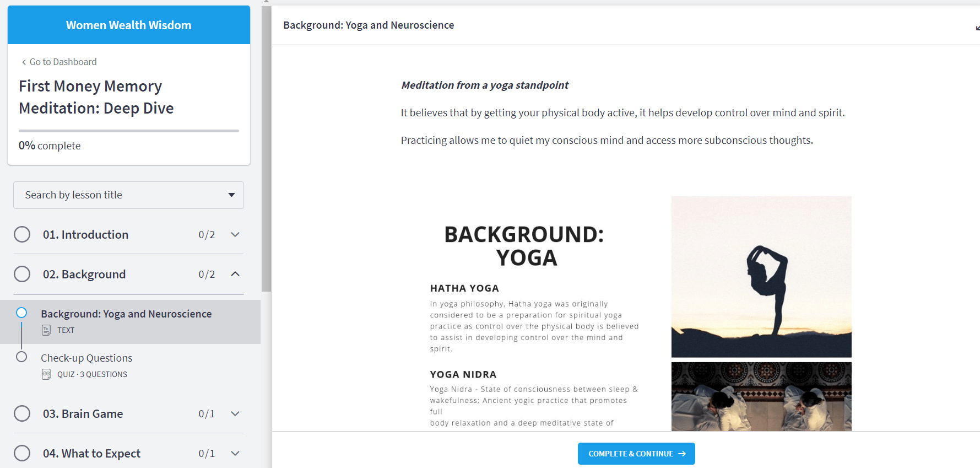Click the sidebar vertical scrollbar
The image size is (980, 468).
pyautogui.click(x=267, y=149)
